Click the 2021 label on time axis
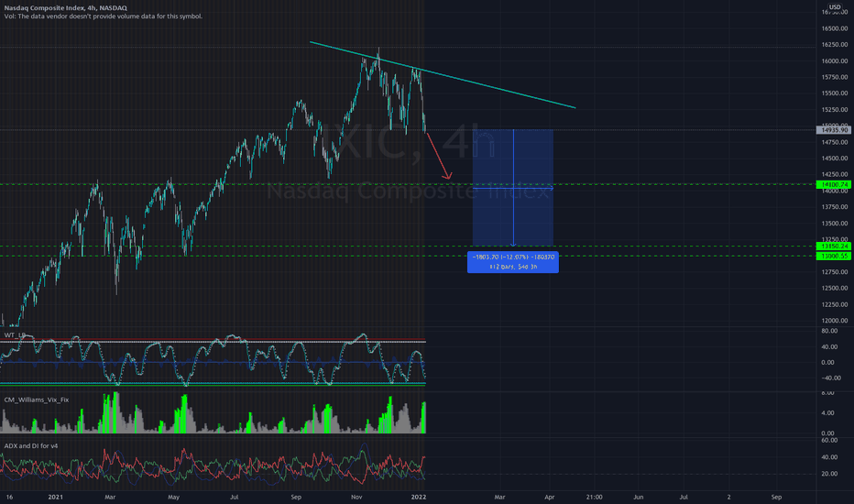The image size is (854, 504). point(56,497)
